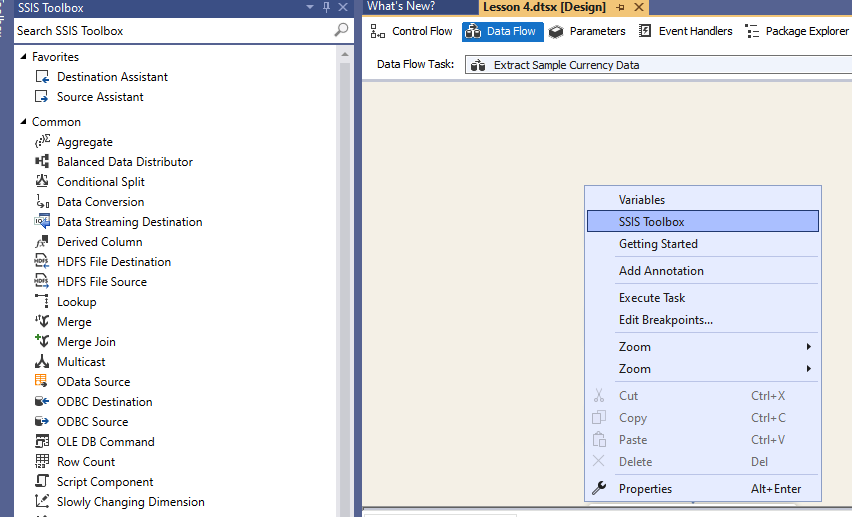Choose Edit Breakpoints... in the context menu
The height and width of the screenshot is (517, 852).
[703, 320]
